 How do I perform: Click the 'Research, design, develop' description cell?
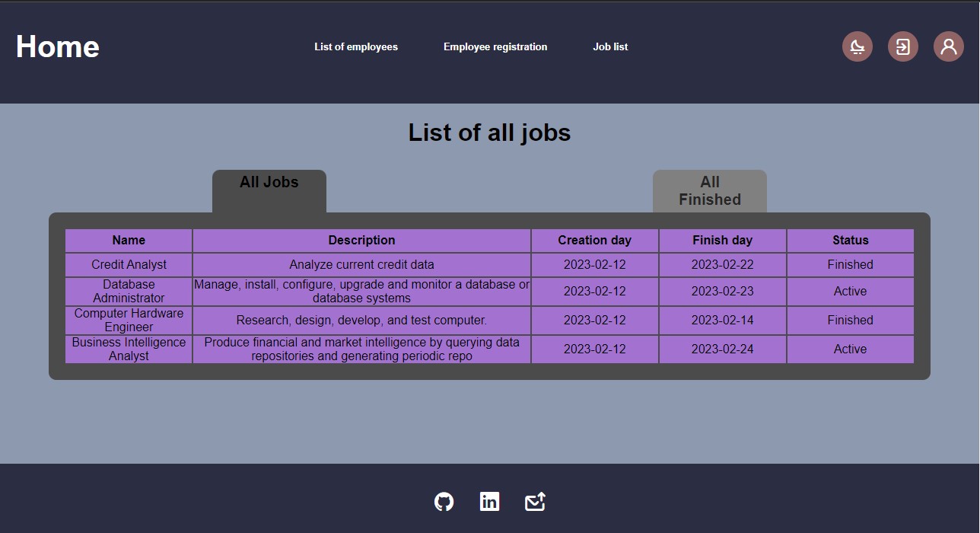pos(361,321)
